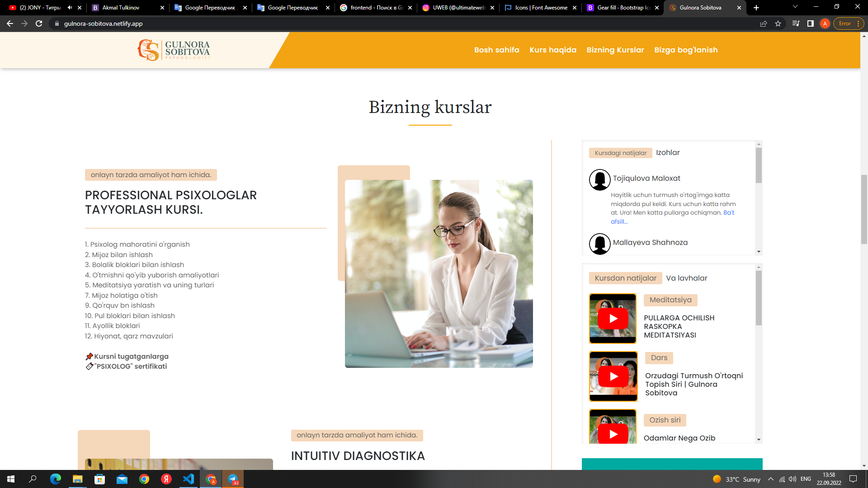Open Microsoft Store from taskbar
Image resolution: width=868 pixels, height=488 pixels.
(99, 479)
